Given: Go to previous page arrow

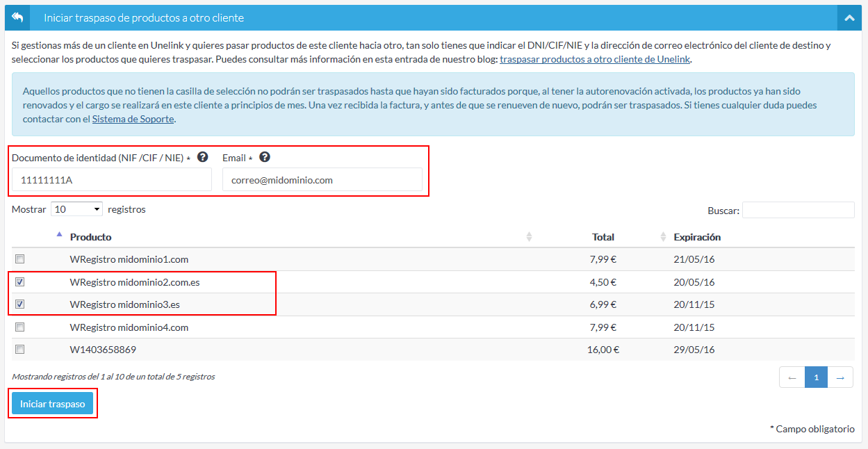Looking at the screenshot, I should [792, 377].
